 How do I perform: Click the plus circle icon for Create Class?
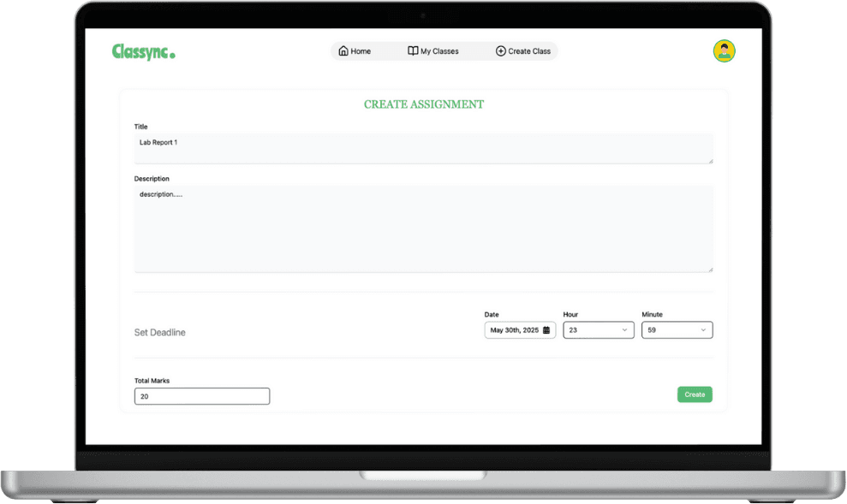coord(501,51)
